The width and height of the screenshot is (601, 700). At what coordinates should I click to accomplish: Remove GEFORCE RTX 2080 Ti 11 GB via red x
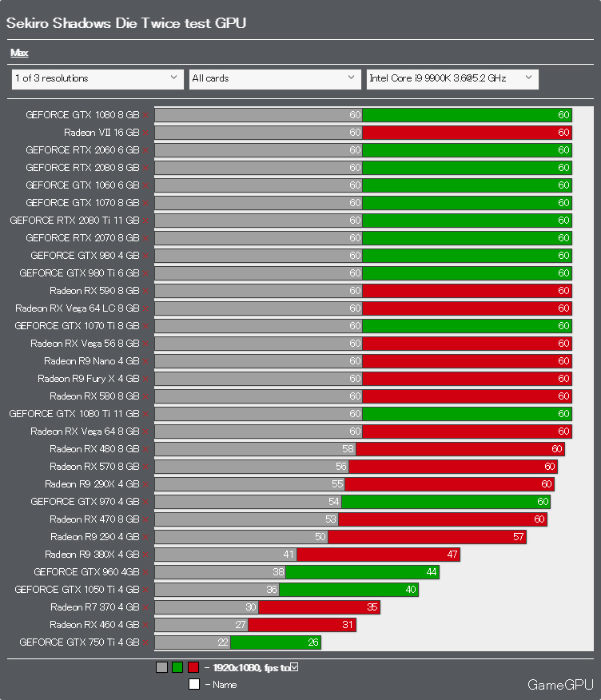click(145, 221)
